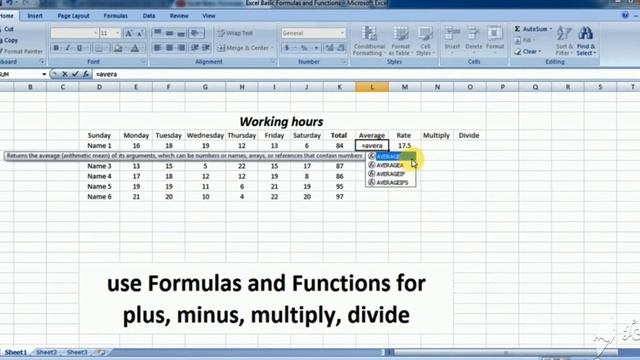Align text left in cell
The image size is (640, 360).
click(158, 48)
